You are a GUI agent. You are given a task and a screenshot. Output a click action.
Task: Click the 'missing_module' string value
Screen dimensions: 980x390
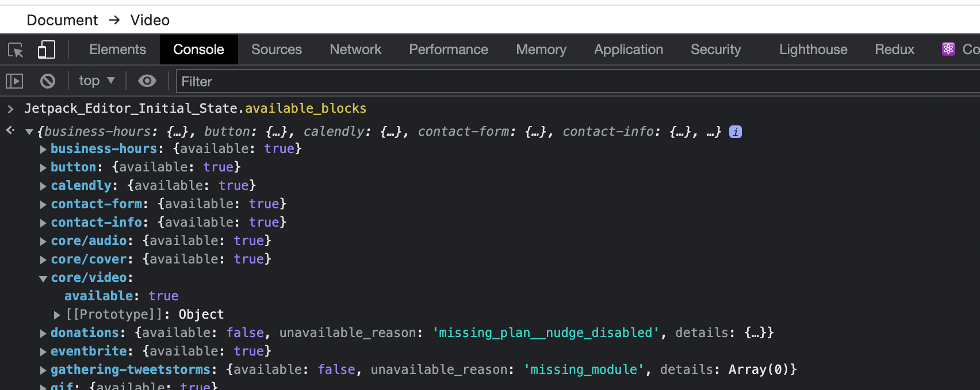click(x=584, y=369)
